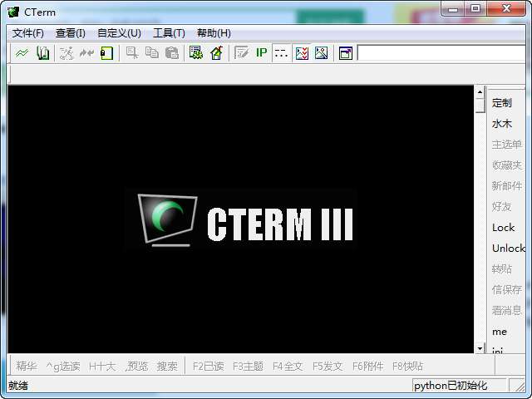532x399 pixels.
Task: Click the ,预览 bottom bar button
Action: click(136, 366)
